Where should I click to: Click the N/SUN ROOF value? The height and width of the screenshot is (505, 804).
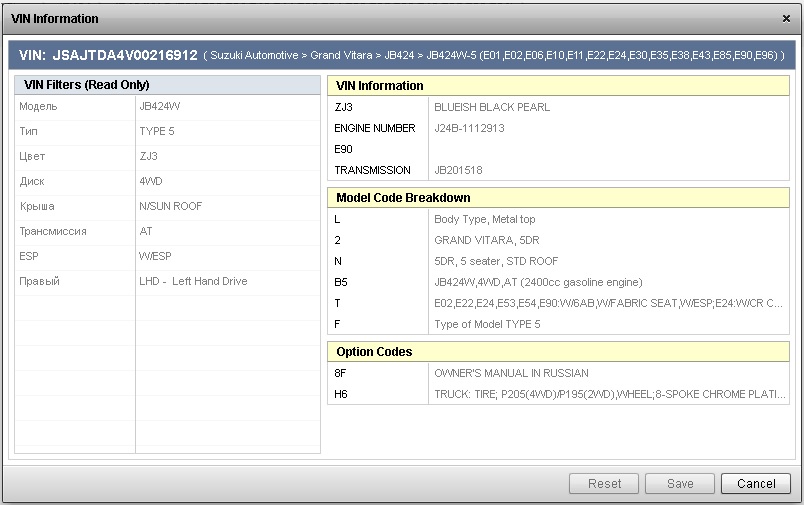click(x=171, y=206)
